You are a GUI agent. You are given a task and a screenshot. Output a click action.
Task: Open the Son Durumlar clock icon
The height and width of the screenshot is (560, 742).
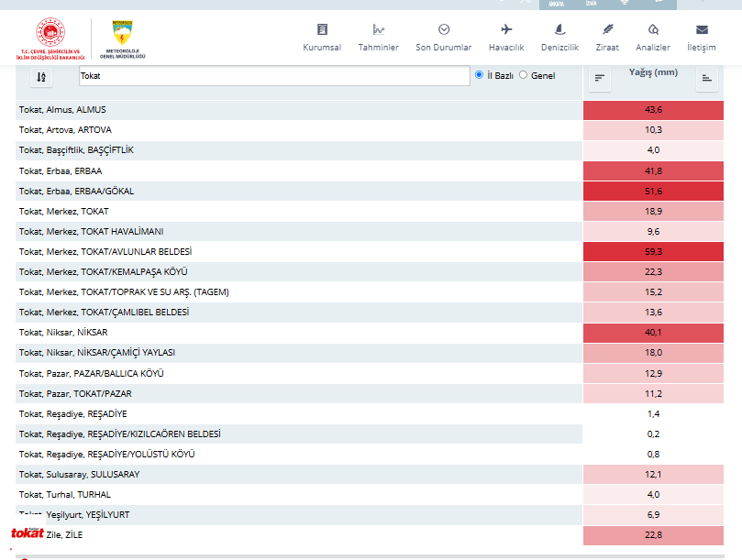pos(443,30)
